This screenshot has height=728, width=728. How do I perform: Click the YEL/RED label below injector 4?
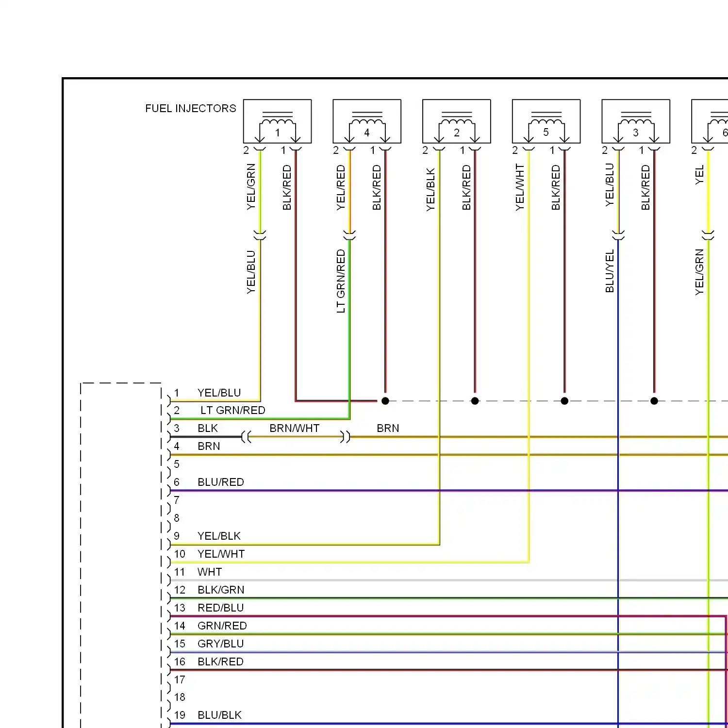point(341,187)
